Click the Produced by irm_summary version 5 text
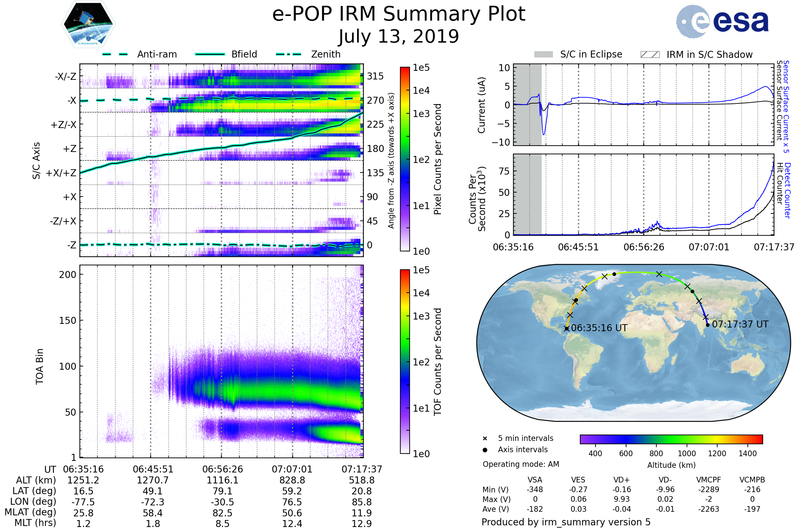The height and width of the screenshot is (532, 798). pyautogui.click(x=566, y=522)
